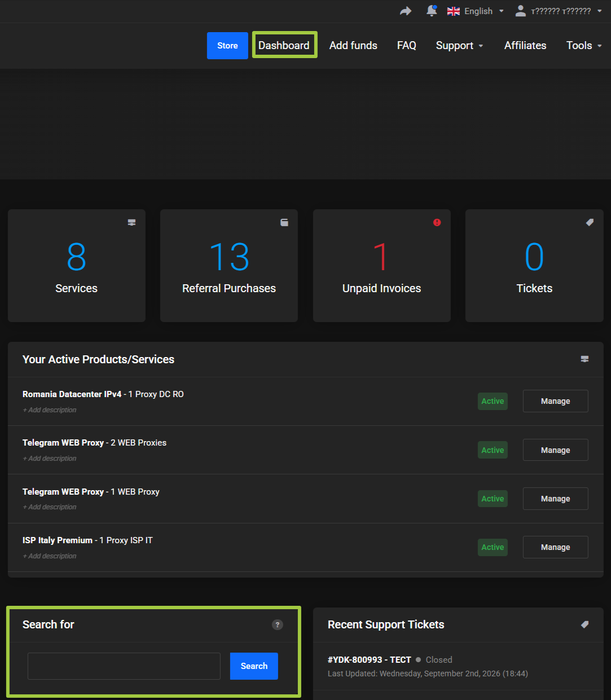Image resolution: width=611 pixels, height=700 pixels.
Task: Add description for Telegram WEB Proxy 1 WEB Proxy
Action: [50, 507]
